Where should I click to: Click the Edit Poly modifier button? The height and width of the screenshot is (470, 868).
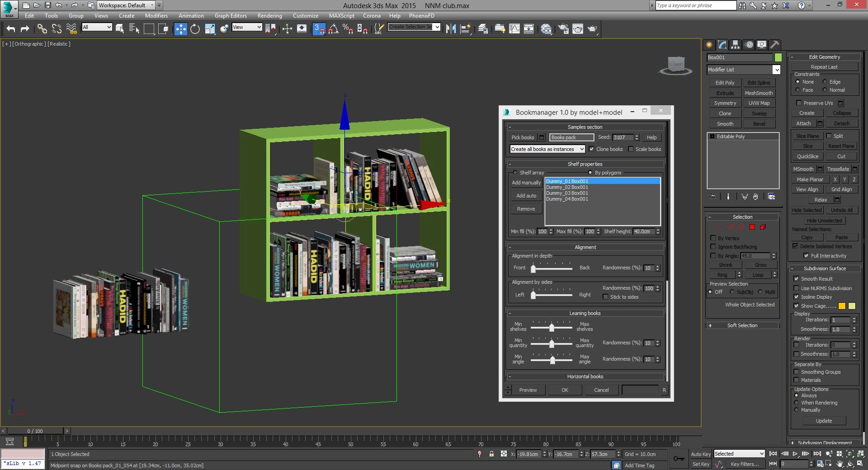tap(725, 83)
